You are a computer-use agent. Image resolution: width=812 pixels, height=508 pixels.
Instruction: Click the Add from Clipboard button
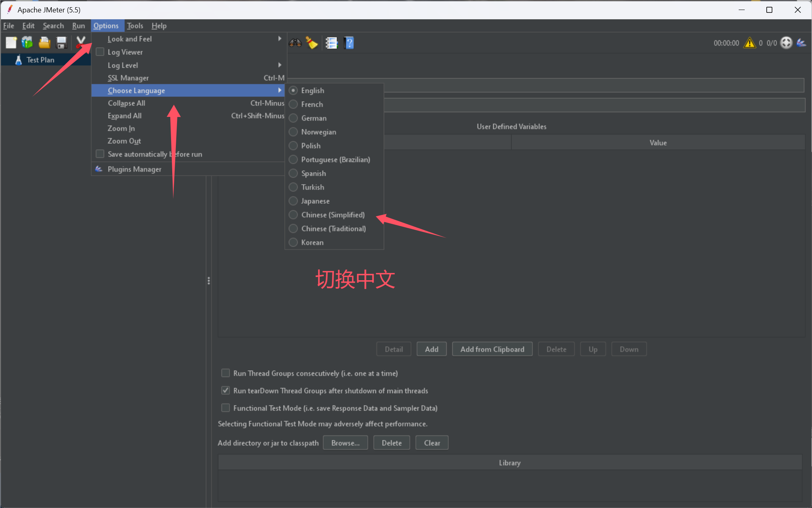492,349
